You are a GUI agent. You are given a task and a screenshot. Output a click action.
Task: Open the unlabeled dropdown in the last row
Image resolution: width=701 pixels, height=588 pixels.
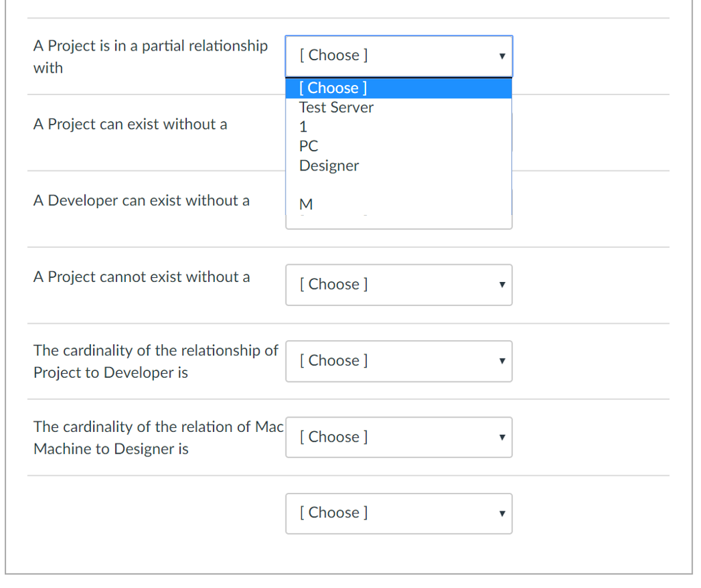click(399, 514)
